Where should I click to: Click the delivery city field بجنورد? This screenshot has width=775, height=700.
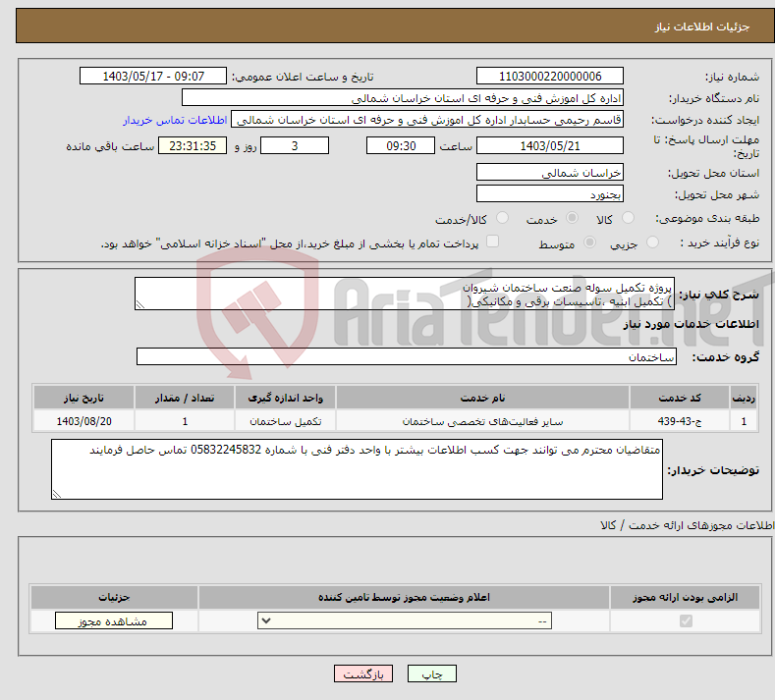tap(550, 193)
